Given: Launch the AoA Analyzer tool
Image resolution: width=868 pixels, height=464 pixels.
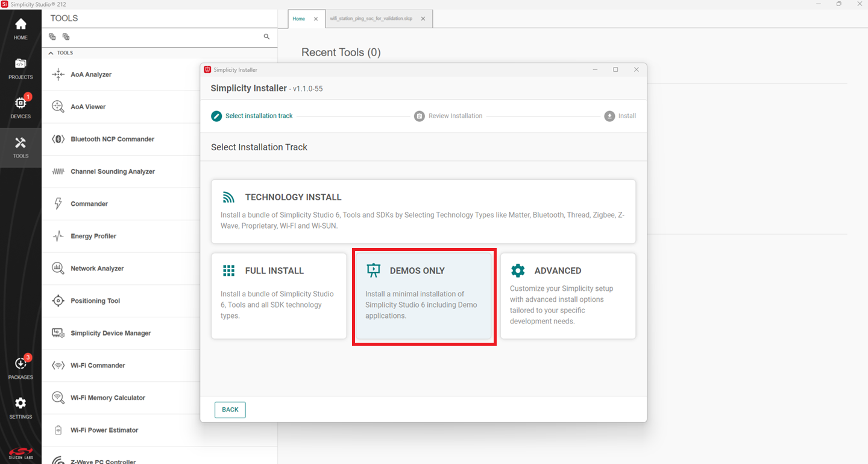Looking at the screenshot, I should tap(91, 75).
